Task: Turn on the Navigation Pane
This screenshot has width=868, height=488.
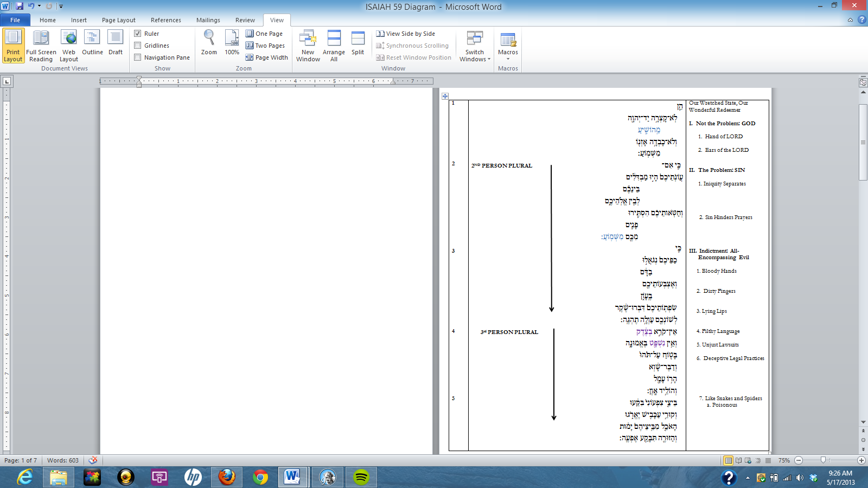Action: (x=138, y=57)
